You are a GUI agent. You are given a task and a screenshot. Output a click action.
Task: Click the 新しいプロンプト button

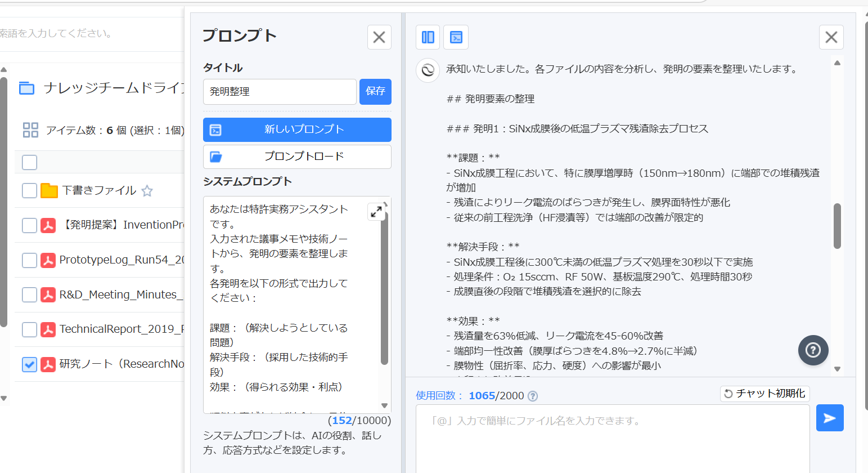pyautogui.click(x=297, y=130)
